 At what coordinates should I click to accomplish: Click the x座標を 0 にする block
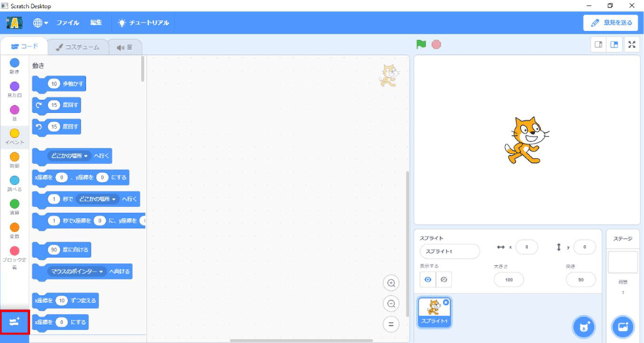[60, 322]
